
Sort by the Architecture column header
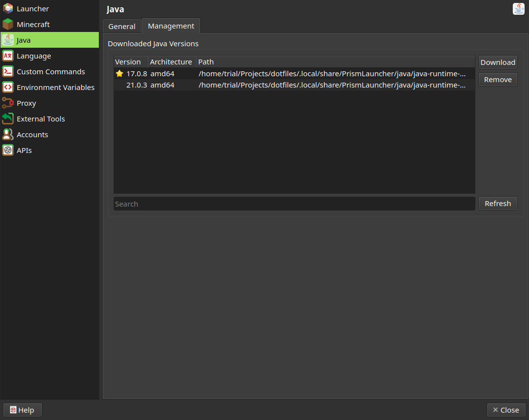(x=173, y=62)
